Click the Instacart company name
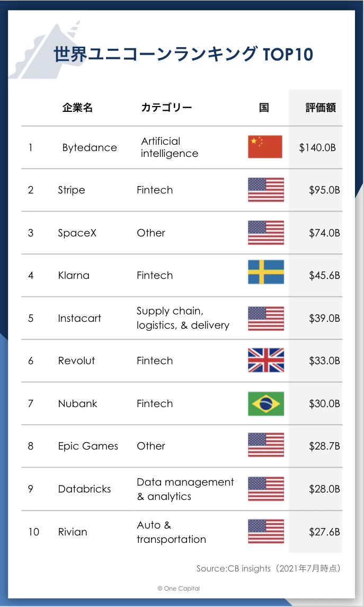 point(79,318)
